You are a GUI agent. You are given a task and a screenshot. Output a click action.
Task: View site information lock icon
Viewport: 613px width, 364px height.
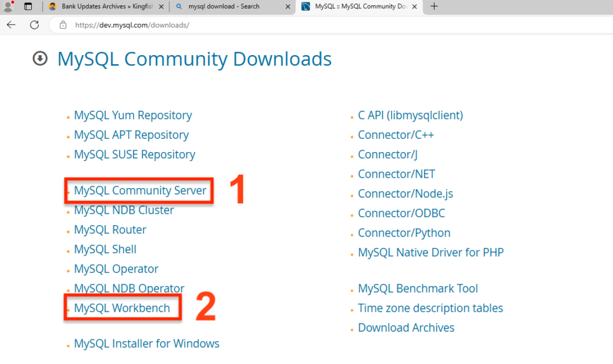tap(63, 25)
